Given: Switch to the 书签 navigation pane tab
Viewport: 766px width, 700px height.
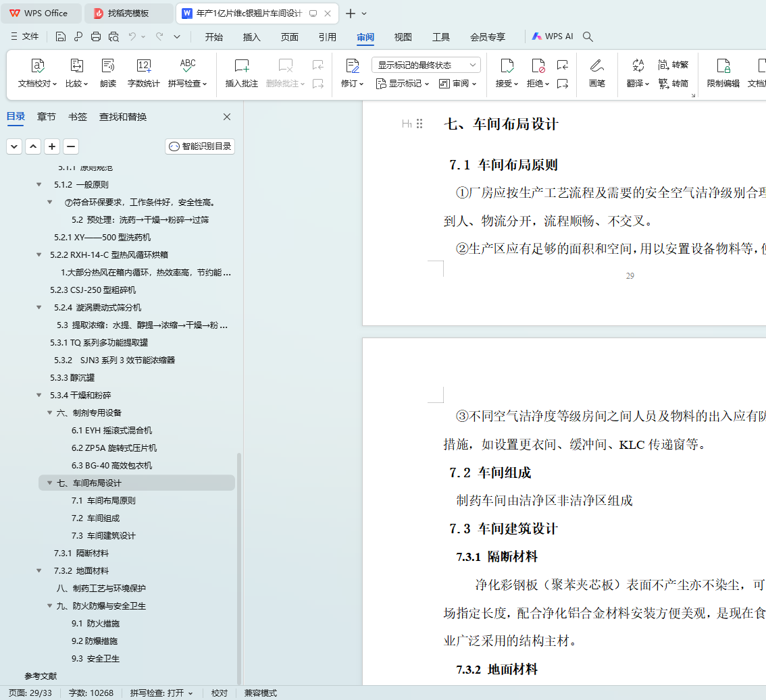Looking at the screenshot, I should [x=78, y=117].
